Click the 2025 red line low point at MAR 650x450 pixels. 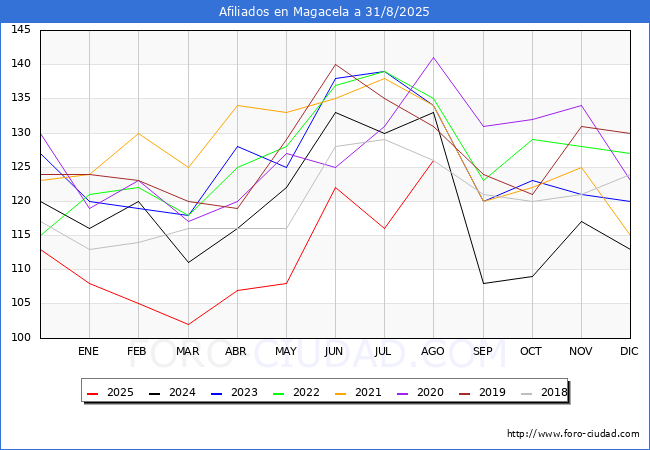point(188,324)
